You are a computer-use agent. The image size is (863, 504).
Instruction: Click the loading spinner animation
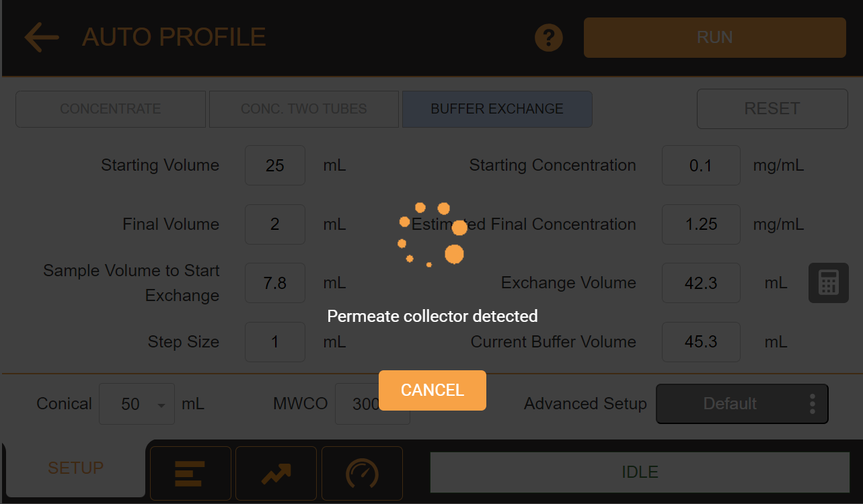(432, 235)
